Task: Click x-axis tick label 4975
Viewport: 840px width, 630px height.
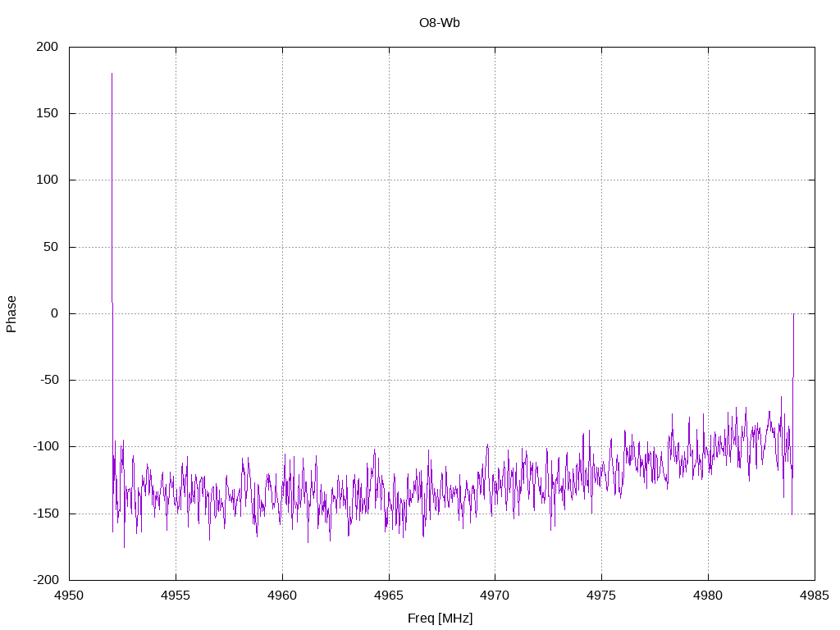Action: pos(601,596)
